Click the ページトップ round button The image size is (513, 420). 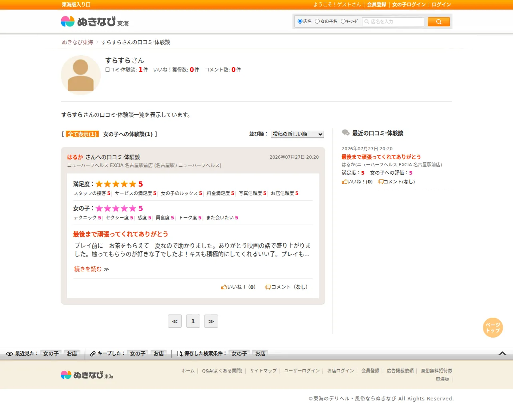pos(493,328)
